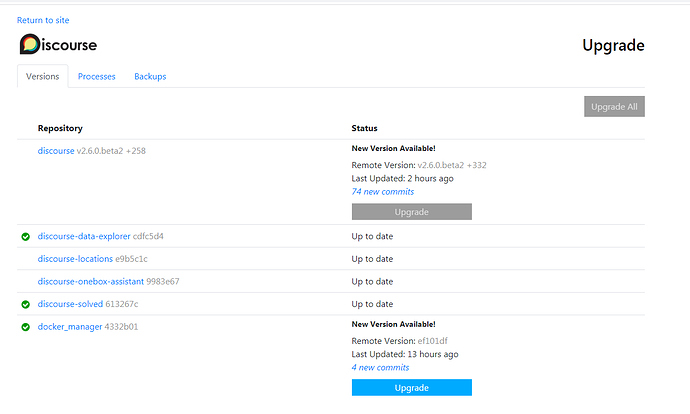Open the discourse-onebox-assistant repository link

pos(91,282)
